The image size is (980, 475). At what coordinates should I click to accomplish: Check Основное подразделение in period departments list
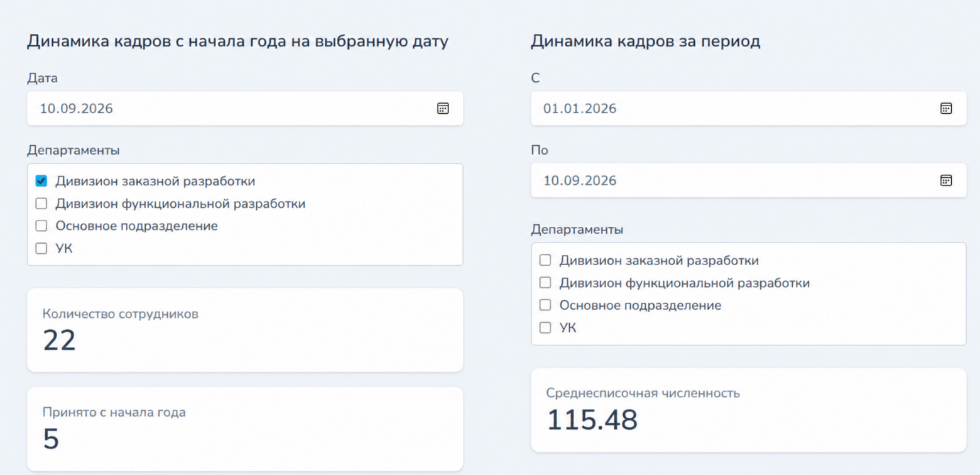coord(545,305)
